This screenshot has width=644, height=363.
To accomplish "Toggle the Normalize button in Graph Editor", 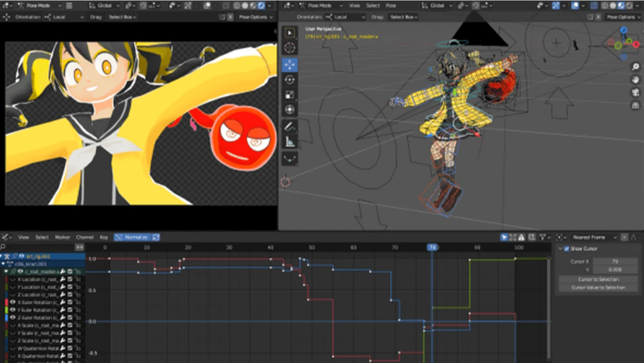I will coord(133,237).
